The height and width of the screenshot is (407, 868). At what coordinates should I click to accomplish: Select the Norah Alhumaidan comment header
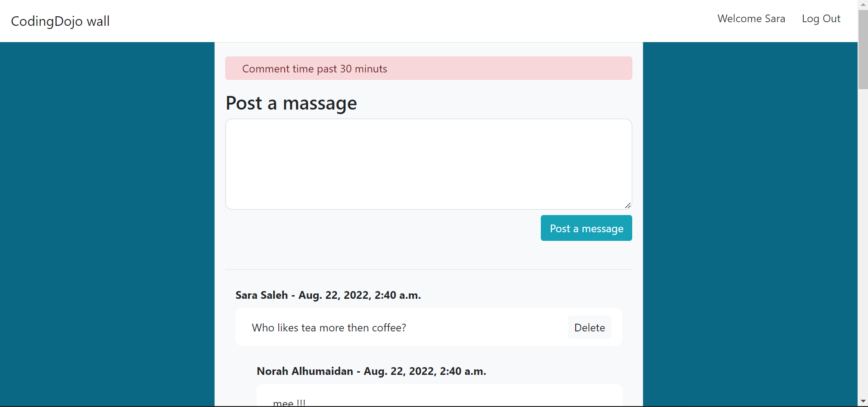372,371
